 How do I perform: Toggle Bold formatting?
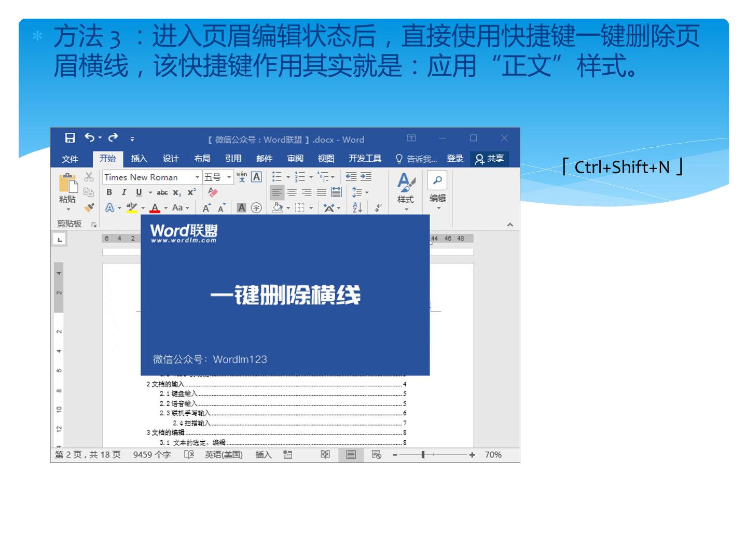coord(109,192)
